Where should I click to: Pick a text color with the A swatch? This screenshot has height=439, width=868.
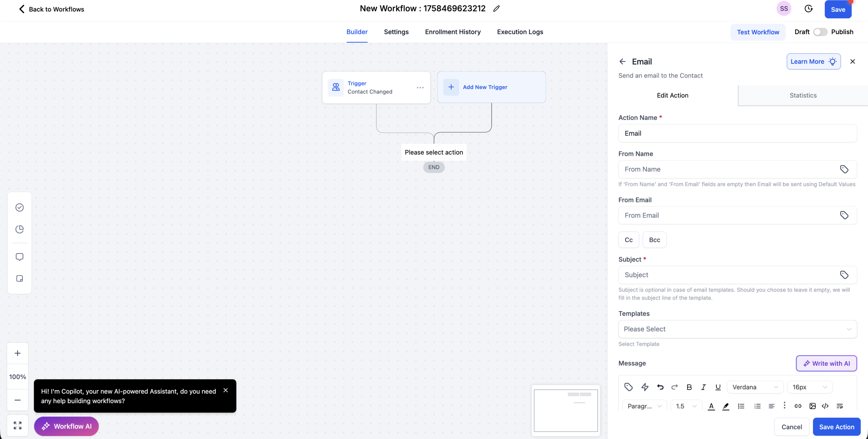711,406
